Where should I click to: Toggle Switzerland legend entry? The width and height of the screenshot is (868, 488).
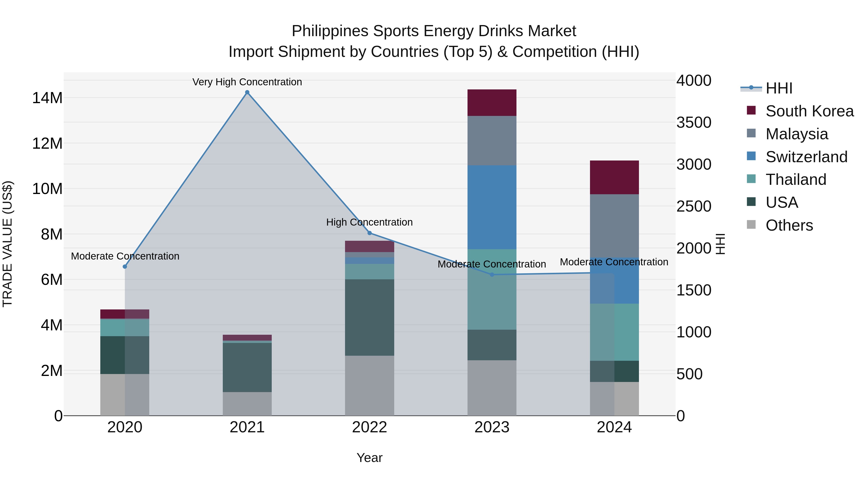pyautogui.click(x=797, y=157)
